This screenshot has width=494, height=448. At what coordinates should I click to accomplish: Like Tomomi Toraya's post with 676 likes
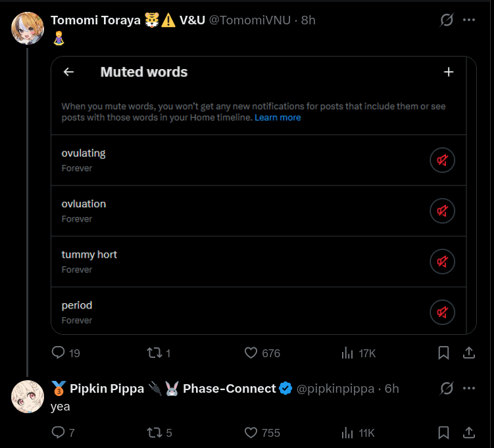click(x=251, y=353)
